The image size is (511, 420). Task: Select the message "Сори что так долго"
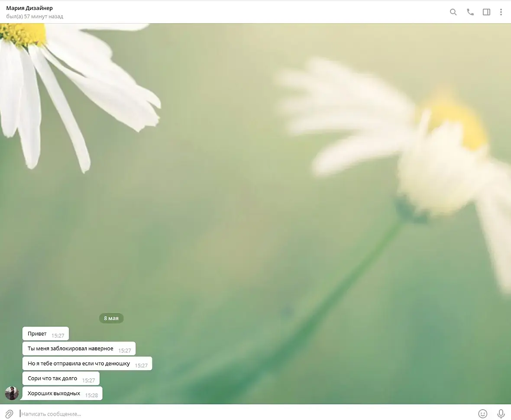pos(61,378)
